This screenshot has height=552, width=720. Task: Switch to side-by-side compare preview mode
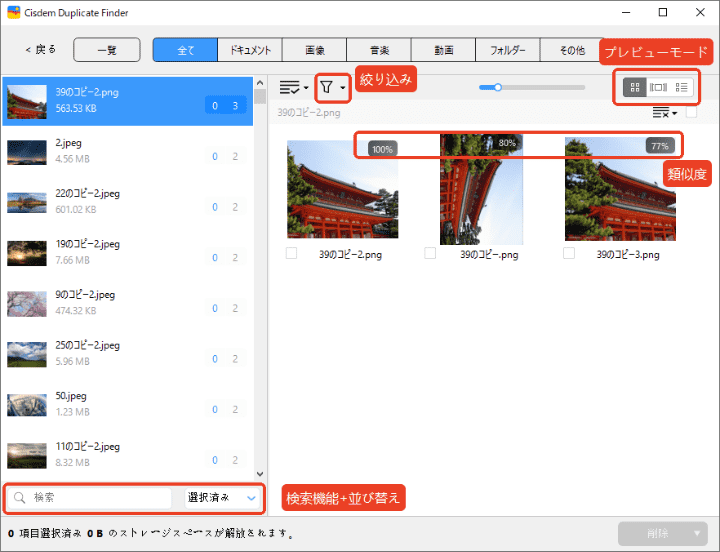click(x=658, y=87)
